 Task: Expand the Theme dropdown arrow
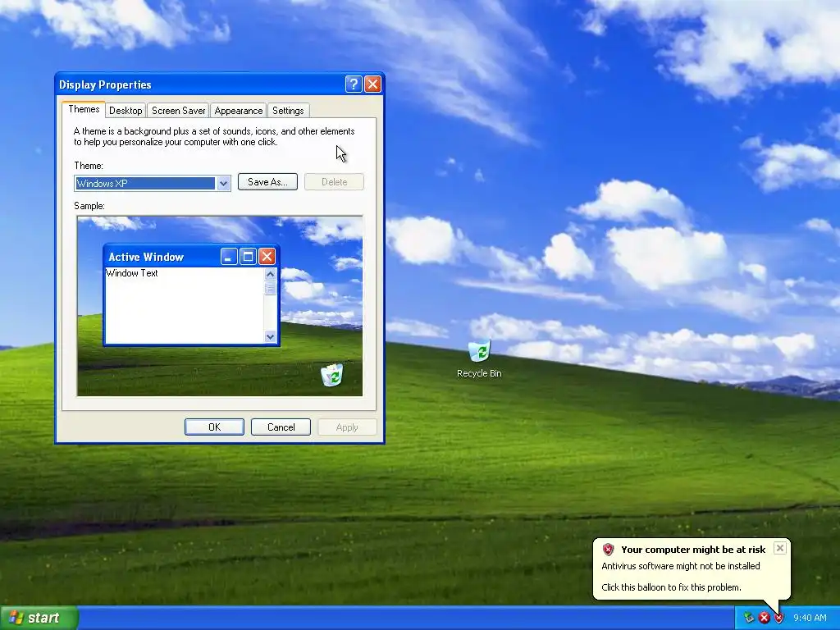pyautogui.click(x=223, y=183)
